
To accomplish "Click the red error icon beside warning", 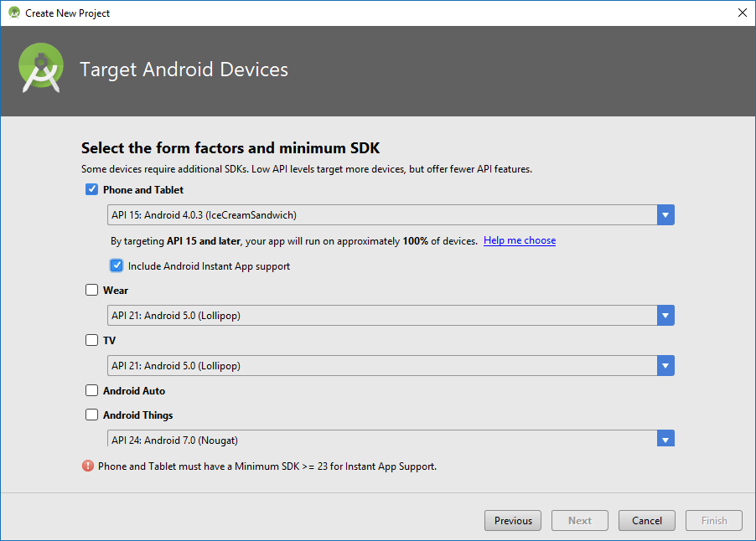I will click(88, 466).
